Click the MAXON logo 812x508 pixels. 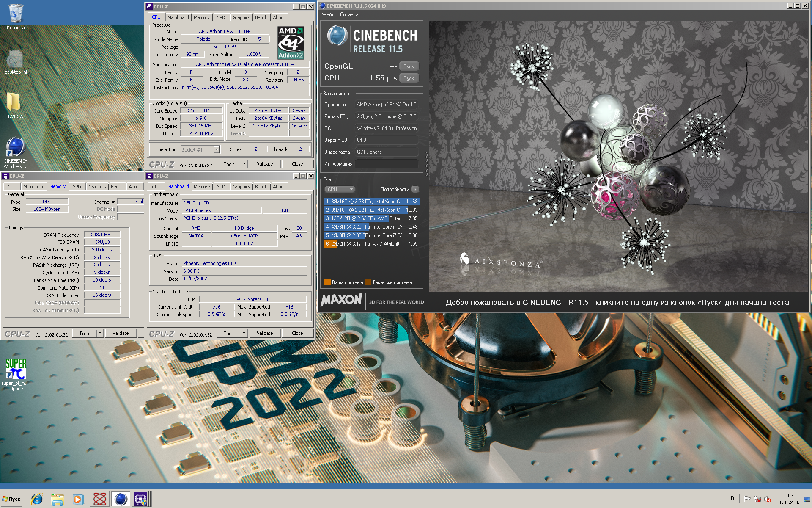click(341, 300)
